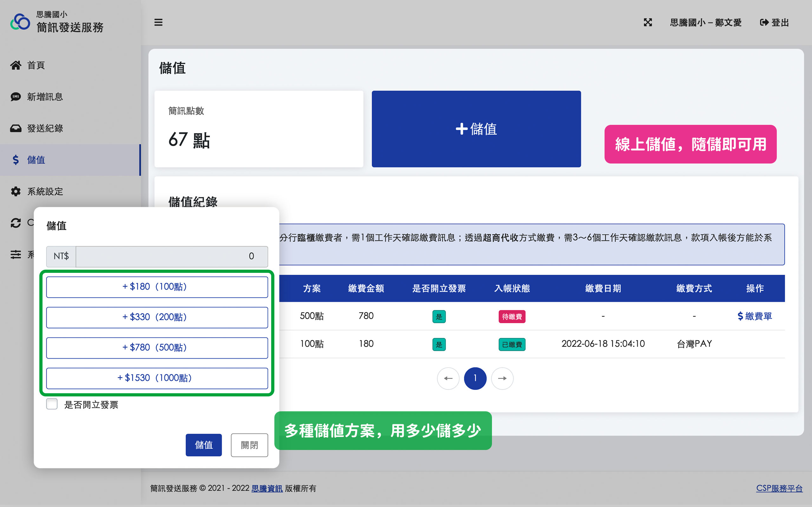Toggle the 是 invoice badge on 500點 row

click(x=439, y=316)
